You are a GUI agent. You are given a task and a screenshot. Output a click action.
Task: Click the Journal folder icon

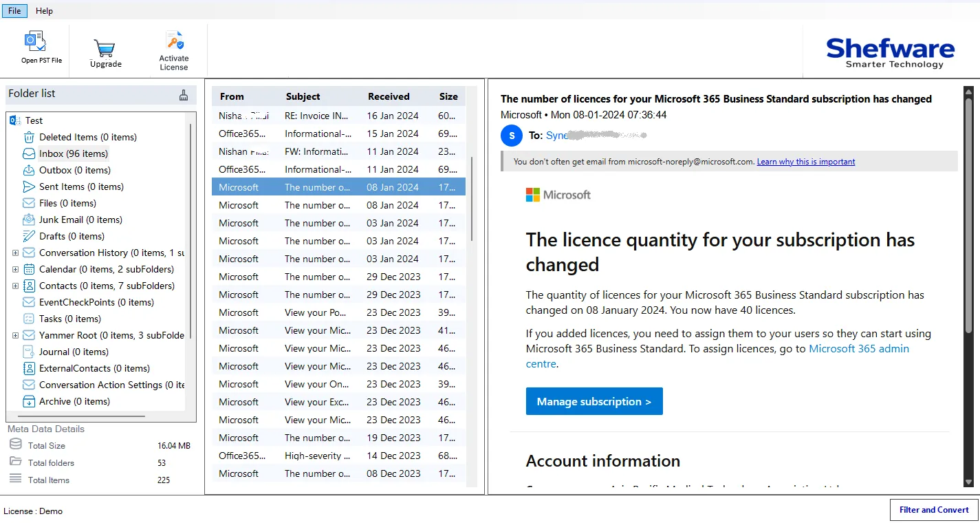(29, 352)
